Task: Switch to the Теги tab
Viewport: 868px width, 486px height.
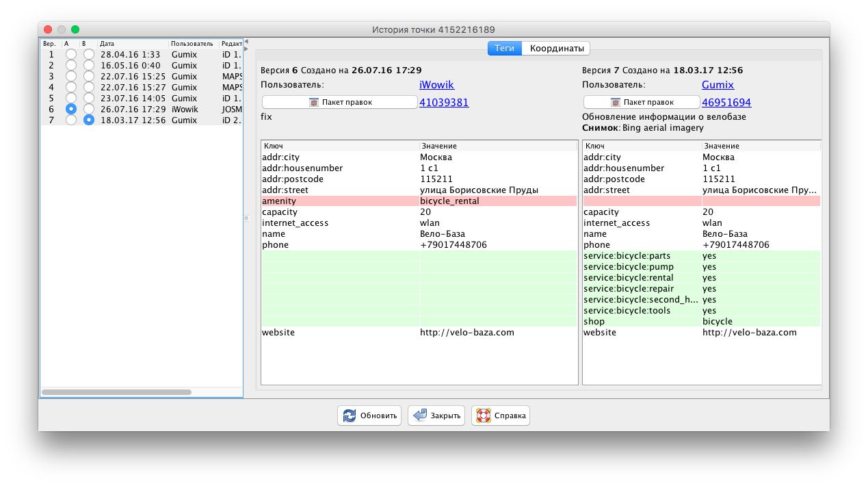Action: pyautogui.click(x=505, y=49)
